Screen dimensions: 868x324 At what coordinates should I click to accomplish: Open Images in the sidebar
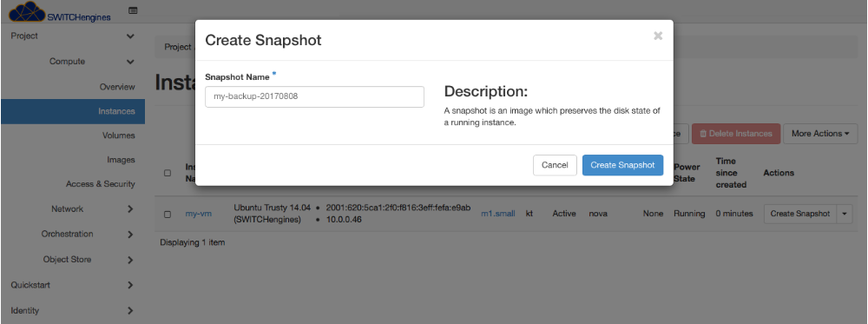(121, 160)
